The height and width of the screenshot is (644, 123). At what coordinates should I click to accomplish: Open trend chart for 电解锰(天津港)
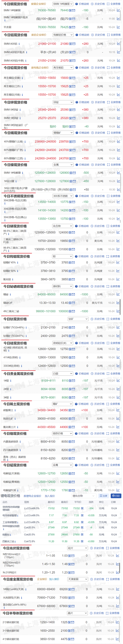118,473
